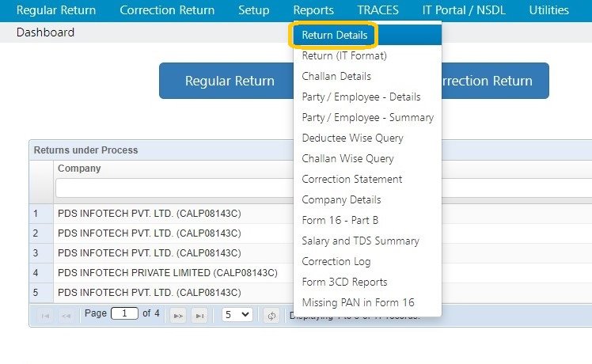Open the Utilities menu

[x=549, y=10]
